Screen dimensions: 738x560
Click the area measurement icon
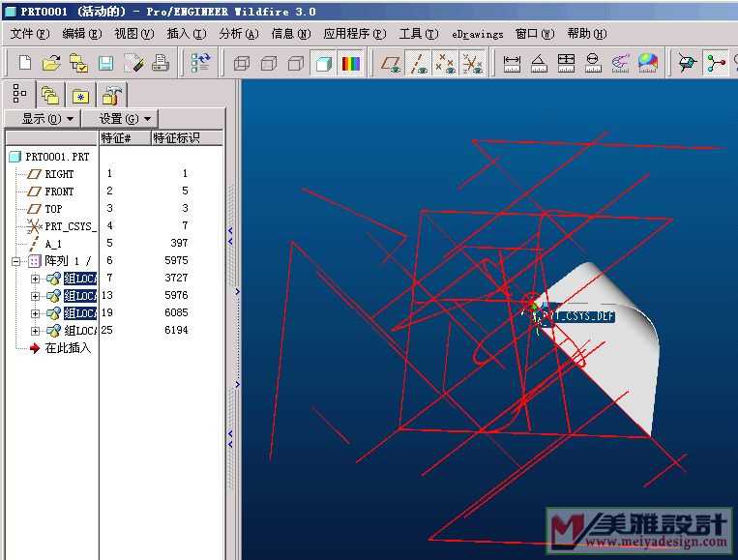pos(566,63)
